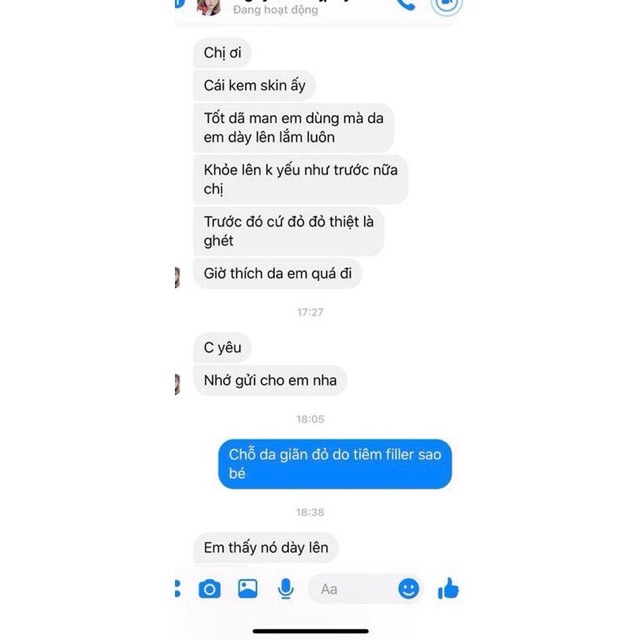The image size is (640, 640).
Task: Tap the camera icon in the bottom bar
Action: click(x=209, y=589)
